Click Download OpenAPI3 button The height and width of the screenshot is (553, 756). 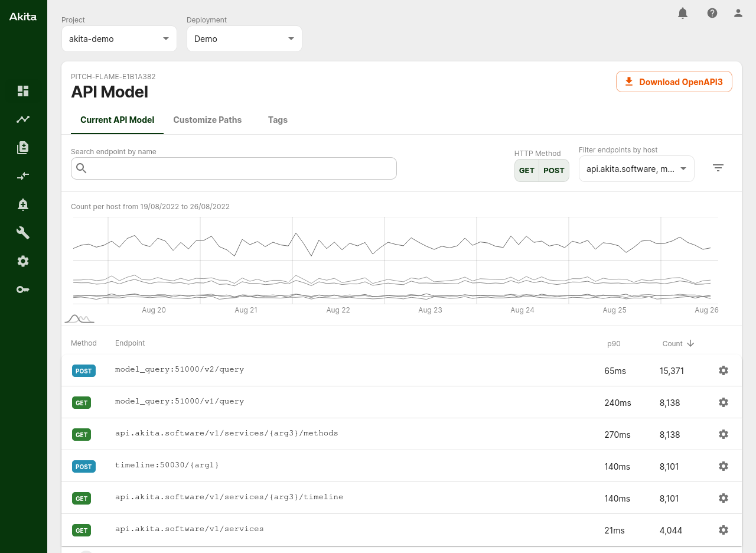[674, 82]
